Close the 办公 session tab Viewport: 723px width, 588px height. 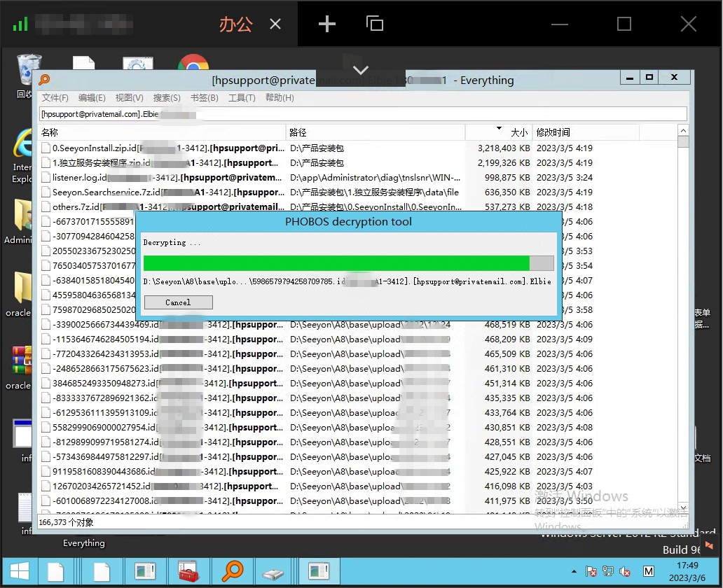click(275, 24)
